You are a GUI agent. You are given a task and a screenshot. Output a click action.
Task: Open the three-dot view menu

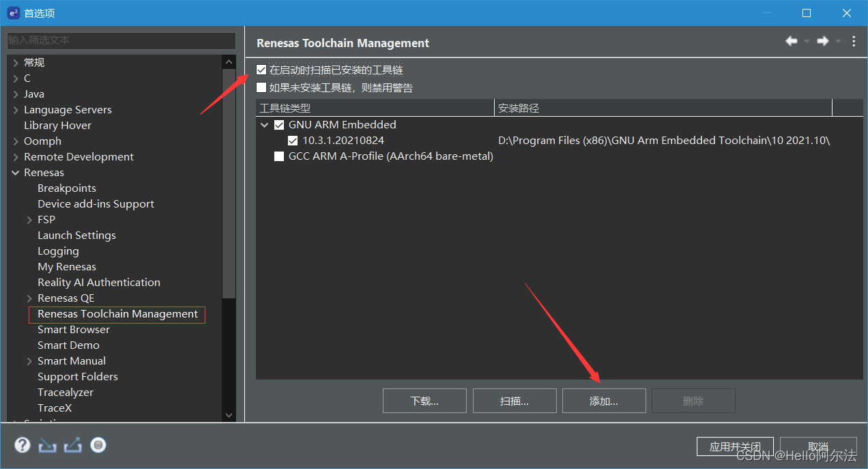[x=854, y=42]
